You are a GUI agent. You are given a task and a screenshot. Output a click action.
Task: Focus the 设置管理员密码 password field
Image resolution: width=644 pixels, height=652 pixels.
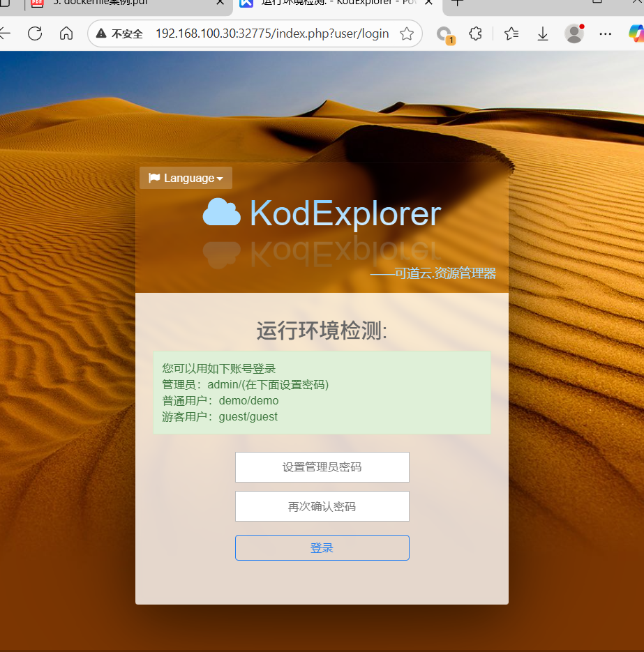click(322, 467)
